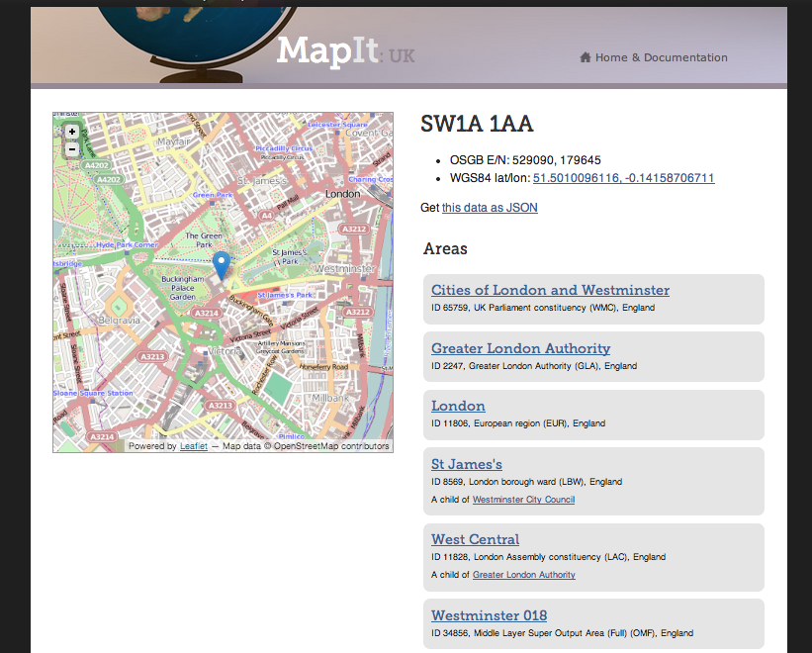The image size is (812, 653).
Task: Click the Mayfair label on map
Action: pyautogui.click(x=173, y=141)
